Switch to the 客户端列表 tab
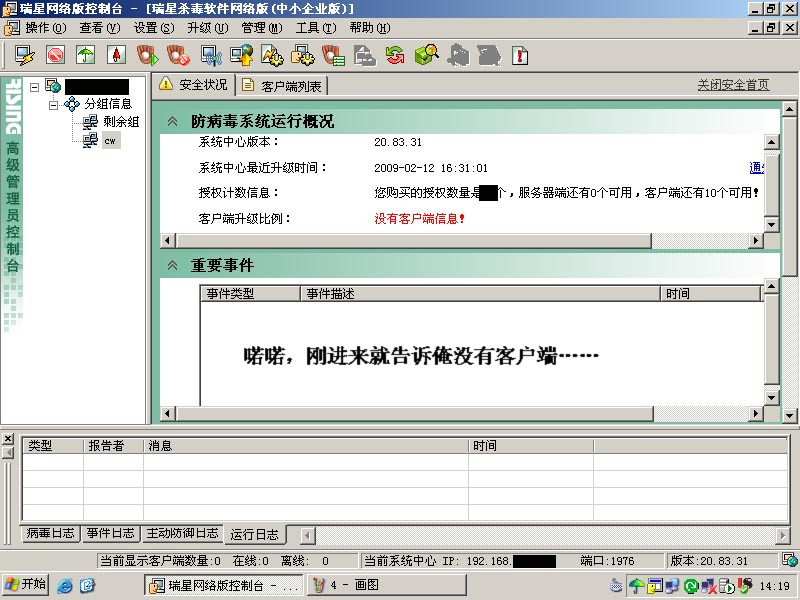This screenshot has height=600, width=800. click(x=282, y=86)
